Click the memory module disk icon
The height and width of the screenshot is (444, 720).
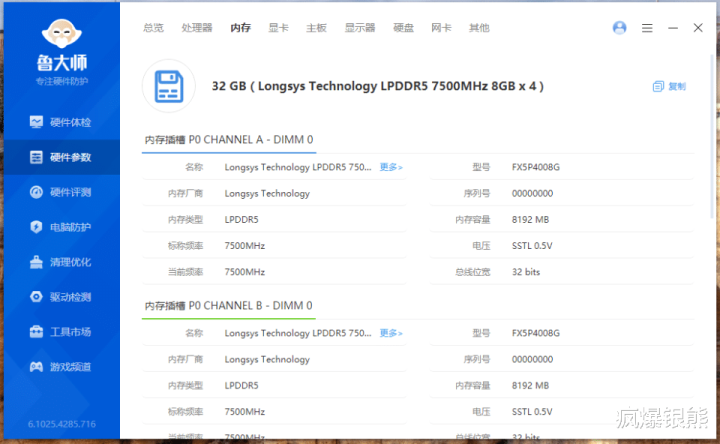point(169,86)
